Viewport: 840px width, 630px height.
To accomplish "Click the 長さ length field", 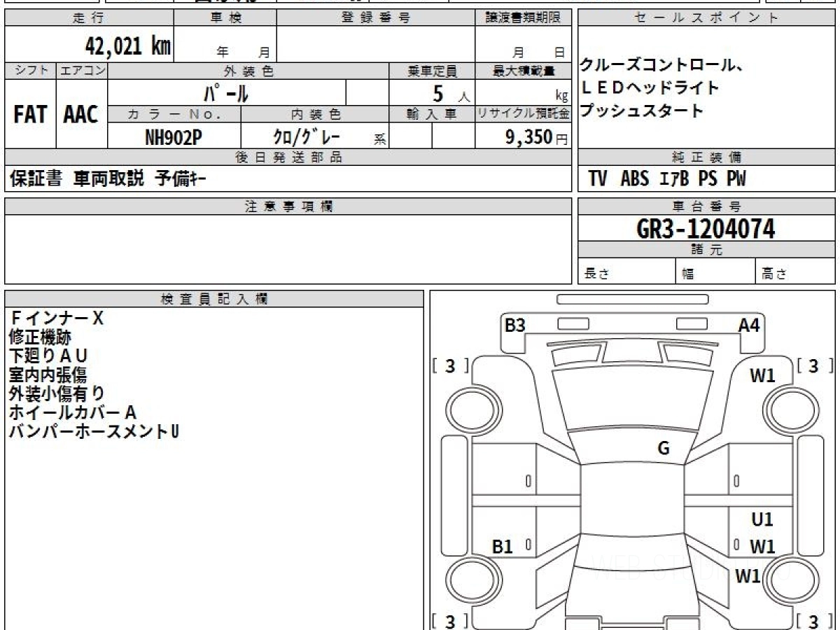I will [626, 272].
